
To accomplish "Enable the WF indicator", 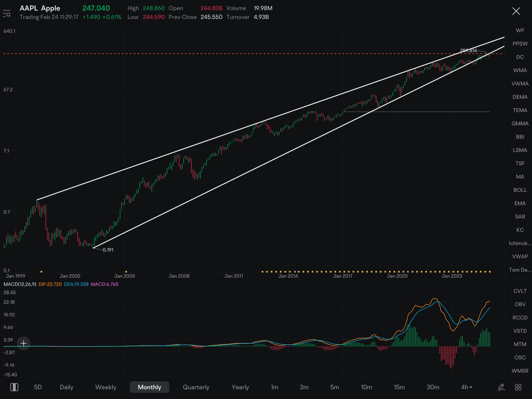I will (520, 30).
